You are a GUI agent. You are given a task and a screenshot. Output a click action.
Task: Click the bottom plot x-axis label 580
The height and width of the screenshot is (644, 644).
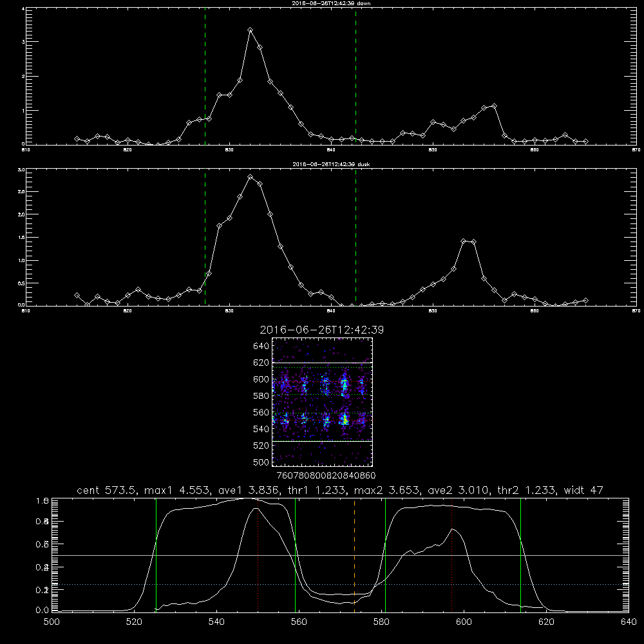tap(381, 622)
